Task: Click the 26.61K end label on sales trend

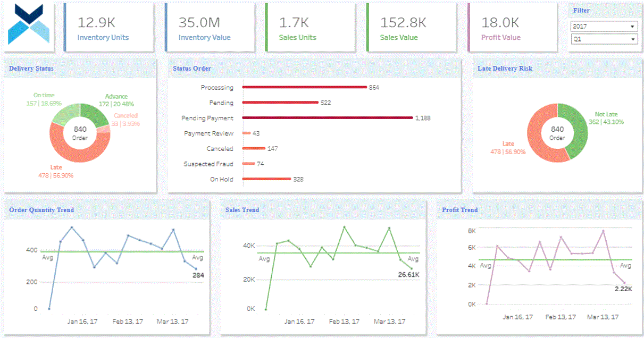Action: pyautogui.click(x=409, y=275)
